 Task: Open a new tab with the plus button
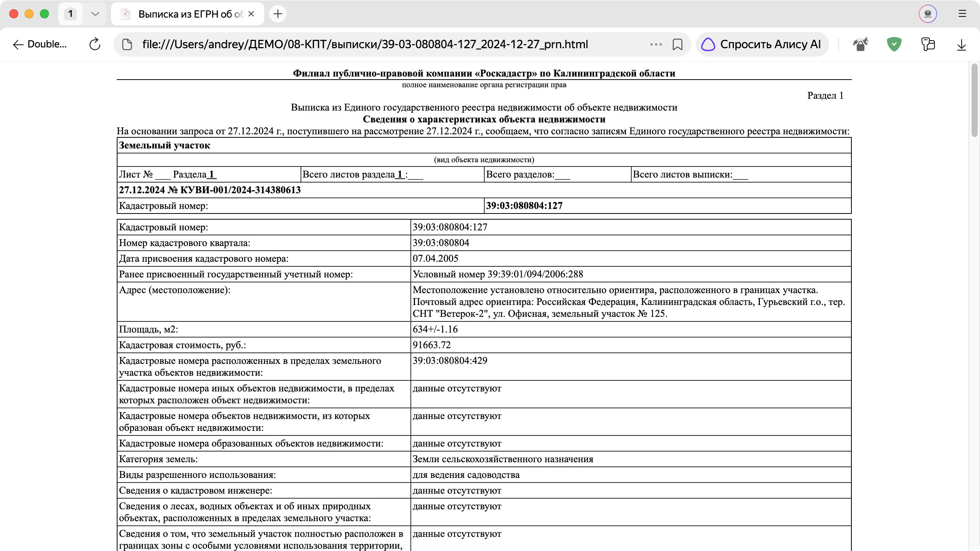coord(278,14)
